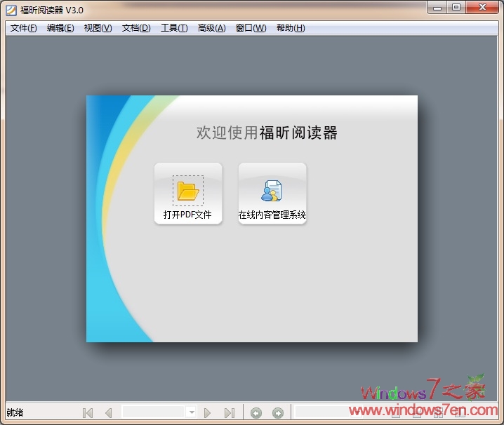The width and height of the screenshot is (504, 425).
Task: Click the next view round button
Action: [278, 413]
